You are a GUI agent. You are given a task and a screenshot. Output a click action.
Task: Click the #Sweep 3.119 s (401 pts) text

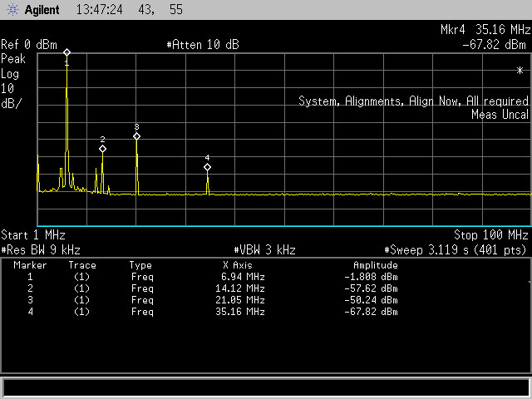[x=456, y=250]
